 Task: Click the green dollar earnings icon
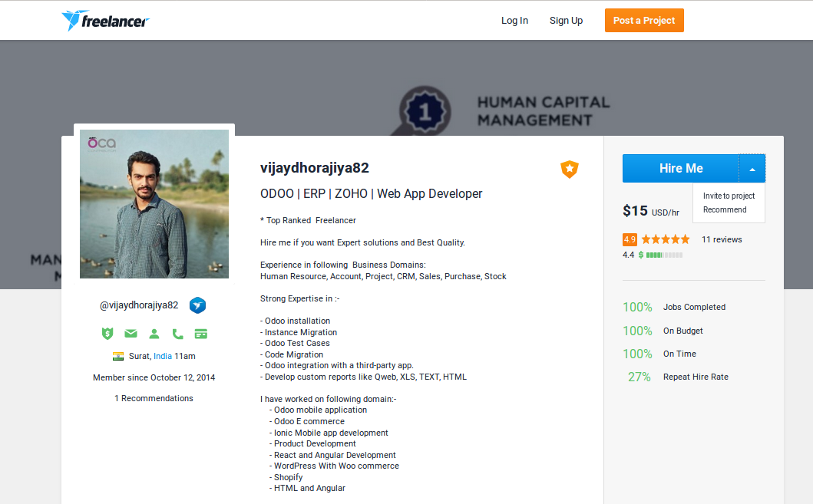pyautogui.click(x=641, y=255)
